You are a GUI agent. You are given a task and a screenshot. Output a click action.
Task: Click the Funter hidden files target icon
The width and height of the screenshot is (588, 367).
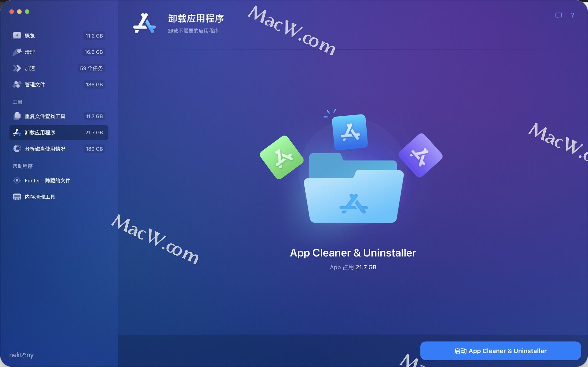[x=17, y=181]
